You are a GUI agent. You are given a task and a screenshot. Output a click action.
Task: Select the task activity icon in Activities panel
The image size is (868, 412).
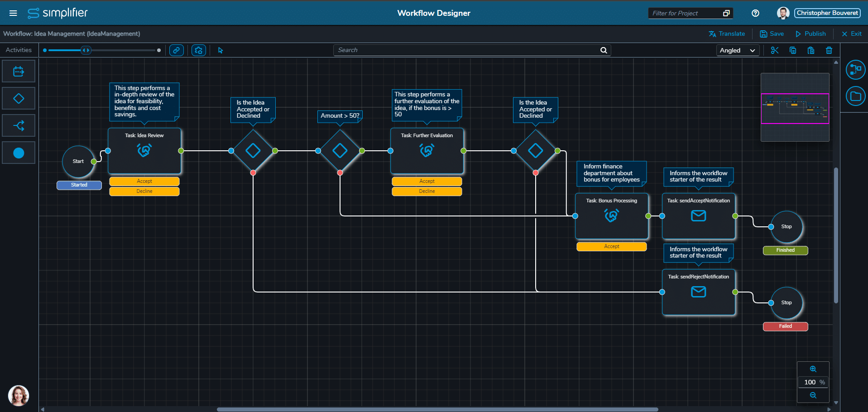pos(19,72)
